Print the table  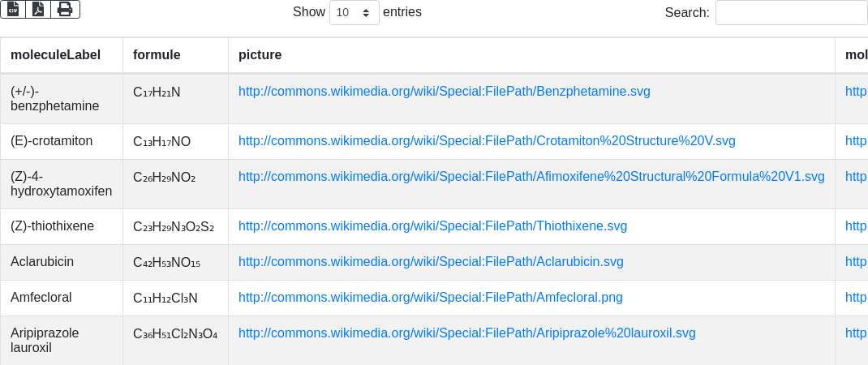pos(65,9)
